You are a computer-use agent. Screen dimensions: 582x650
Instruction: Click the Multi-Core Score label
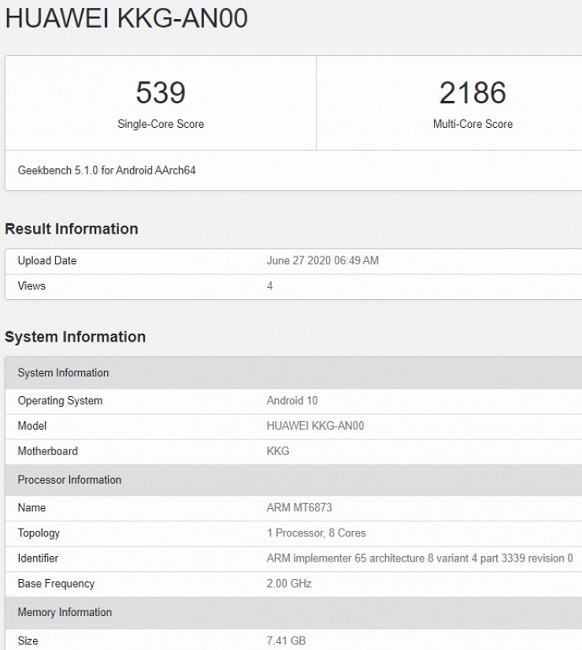coord(473,124)
